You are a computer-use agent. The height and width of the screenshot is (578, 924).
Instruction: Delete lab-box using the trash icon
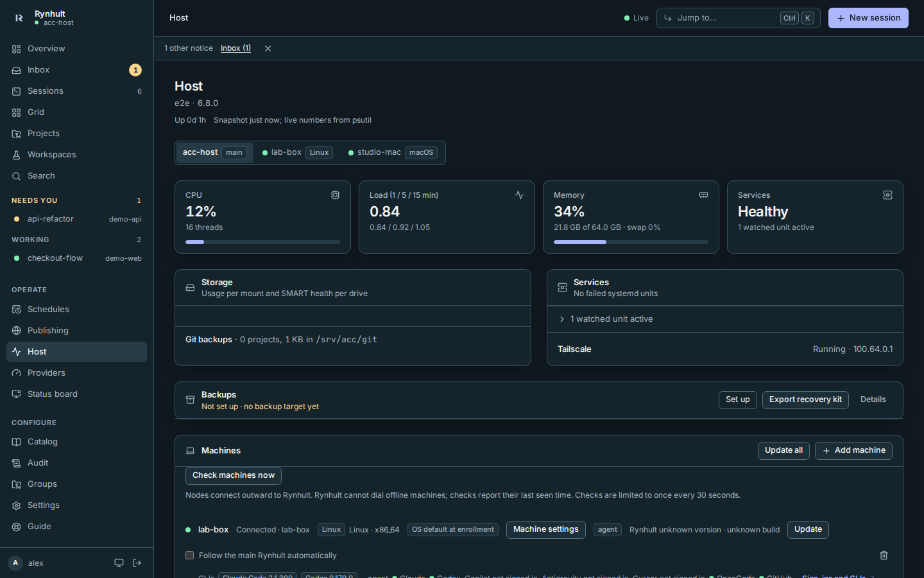[x=884, y=556]
